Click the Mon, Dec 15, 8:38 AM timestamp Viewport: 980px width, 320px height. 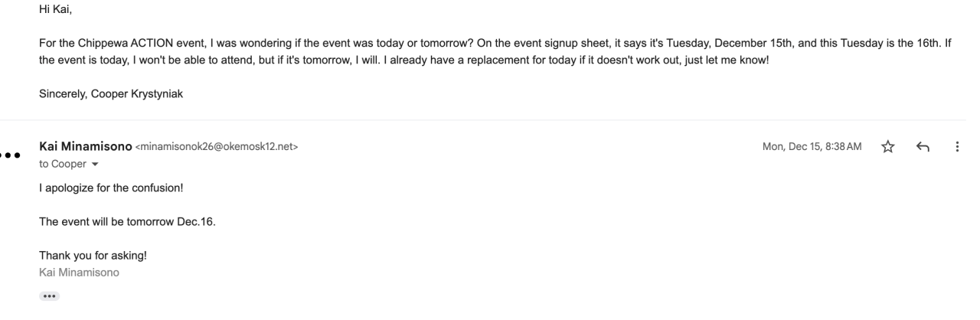(813, 147)
